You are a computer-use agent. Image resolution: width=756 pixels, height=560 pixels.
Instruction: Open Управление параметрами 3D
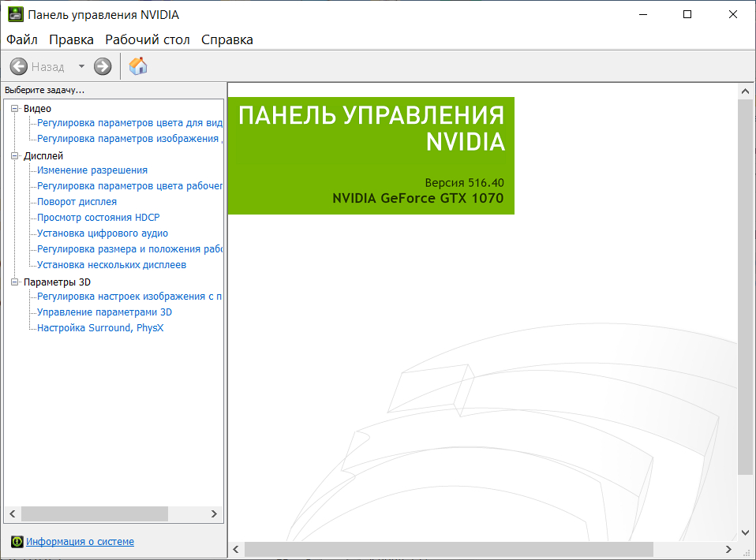click(x=104, y=312)
